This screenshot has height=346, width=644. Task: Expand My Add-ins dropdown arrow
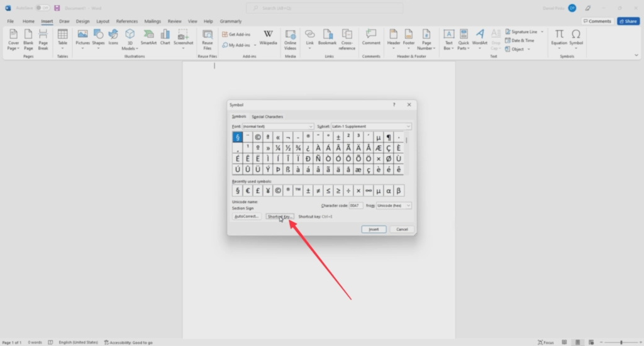255,45
